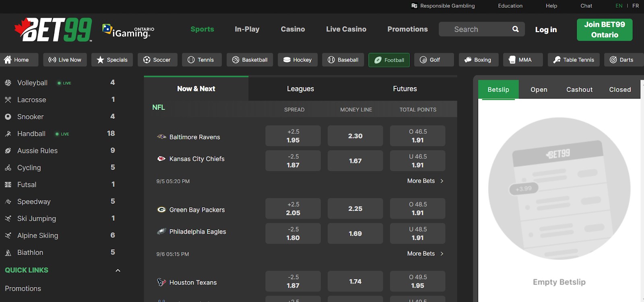Open the Open bets tab
644x302 pixels.
(x=539, y=89)
